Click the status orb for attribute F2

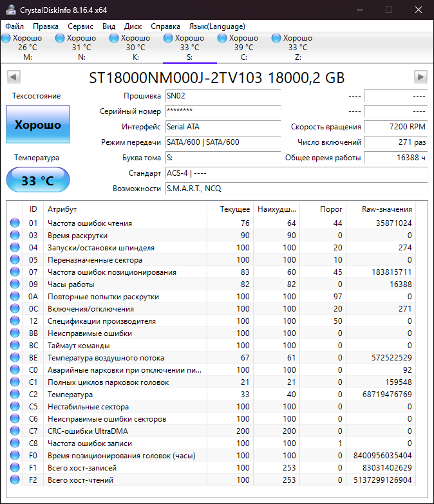point(15,480)
